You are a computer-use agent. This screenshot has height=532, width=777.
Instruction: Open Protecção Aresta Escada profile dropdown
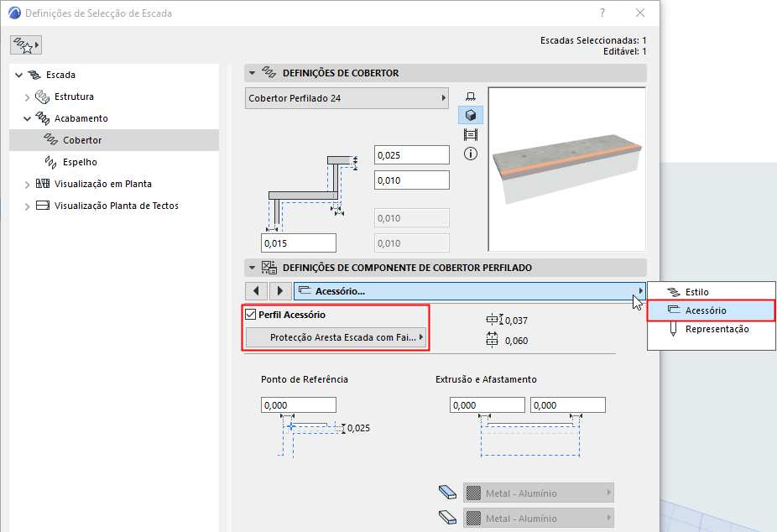tap(336, 337)
